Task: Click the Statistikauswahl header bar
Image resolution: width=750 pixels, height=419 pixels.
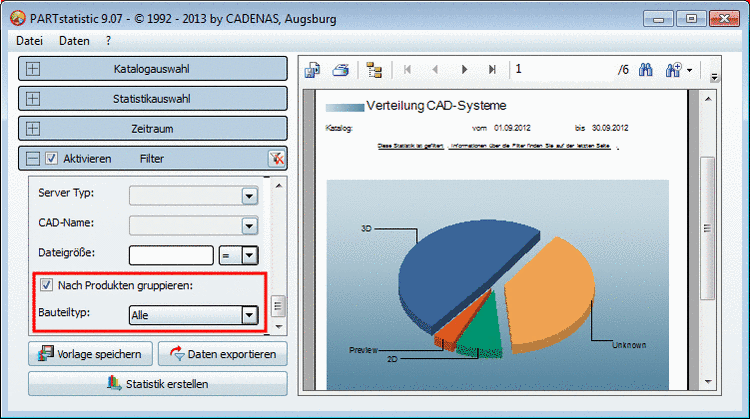Action: tap(153, 99)
